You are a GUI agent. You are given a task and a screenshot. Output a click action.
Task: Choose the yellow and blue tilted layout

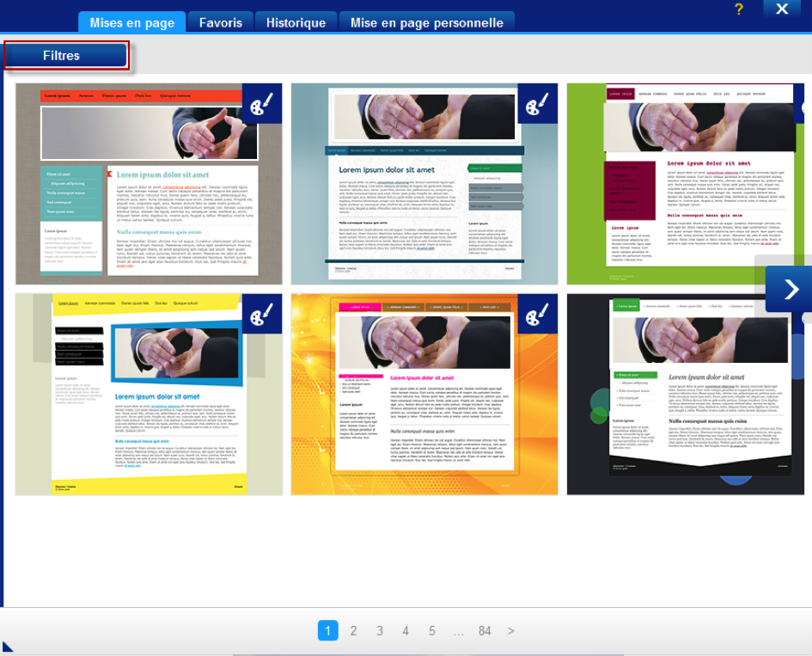click(x=149, y=395)
